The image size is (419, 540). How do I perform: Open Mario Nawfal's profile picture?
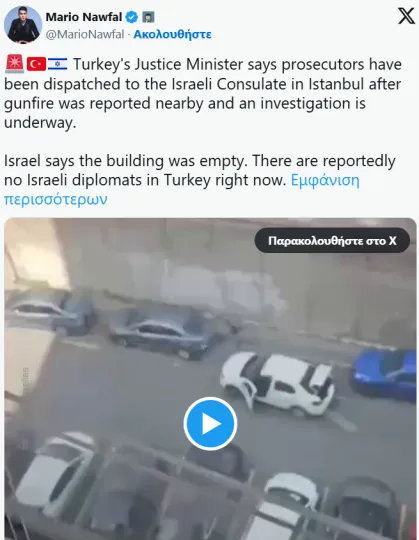click(x=23, y=24)
